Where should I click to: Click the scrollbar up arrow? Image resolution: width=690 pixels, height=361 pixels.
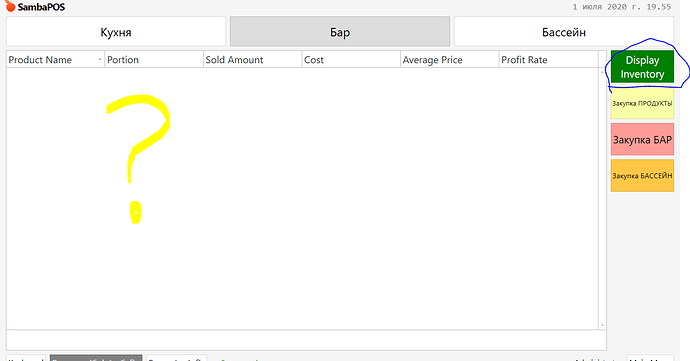(602, 72)
